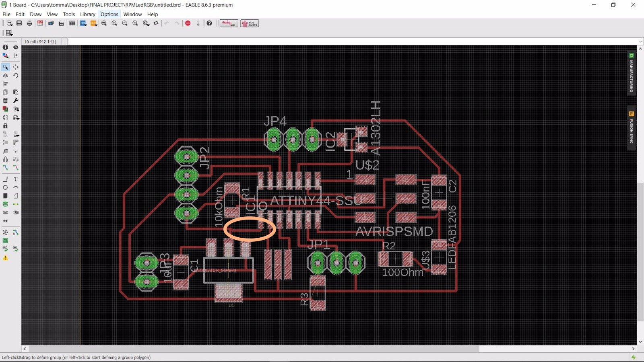This screenshot has height=362, width=644.
Task: Select the Dimension tool
Action: (x=5, y=221)
